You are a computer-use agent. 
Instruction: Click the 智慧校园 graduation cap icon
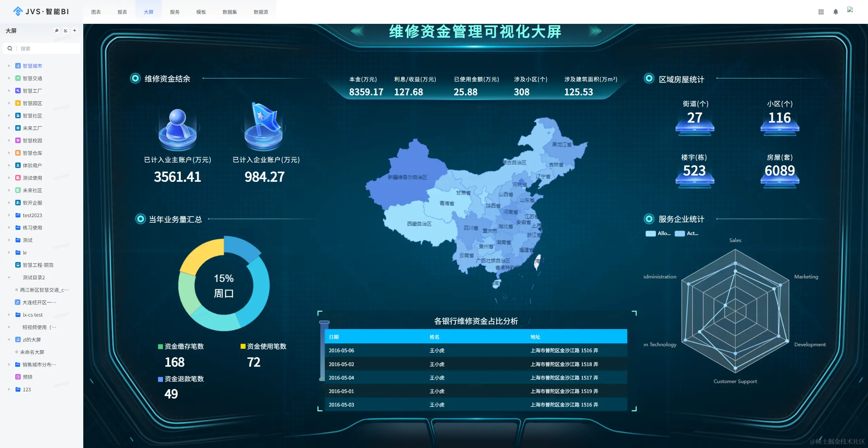(x=18, y=140)
